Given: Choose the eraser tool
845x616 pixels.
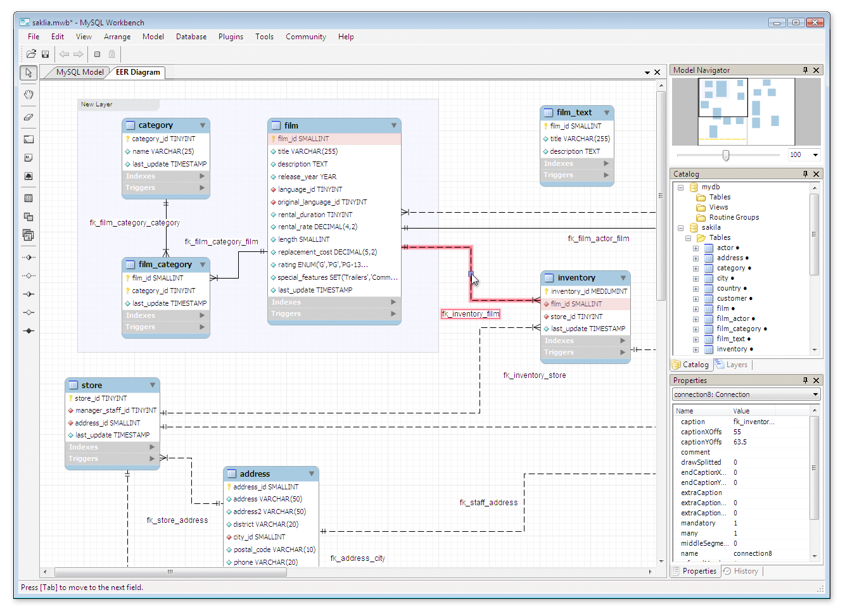Looking at the screenshot, I should click(28, 117).
